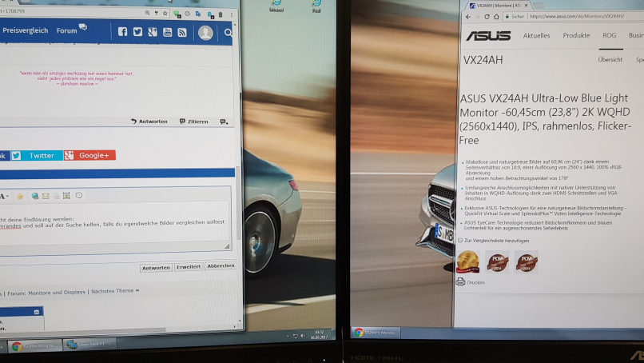644x363 pixels.
Task: Click the multi-quote icon beside Zitieren
Action: click(x=224, y=122)
